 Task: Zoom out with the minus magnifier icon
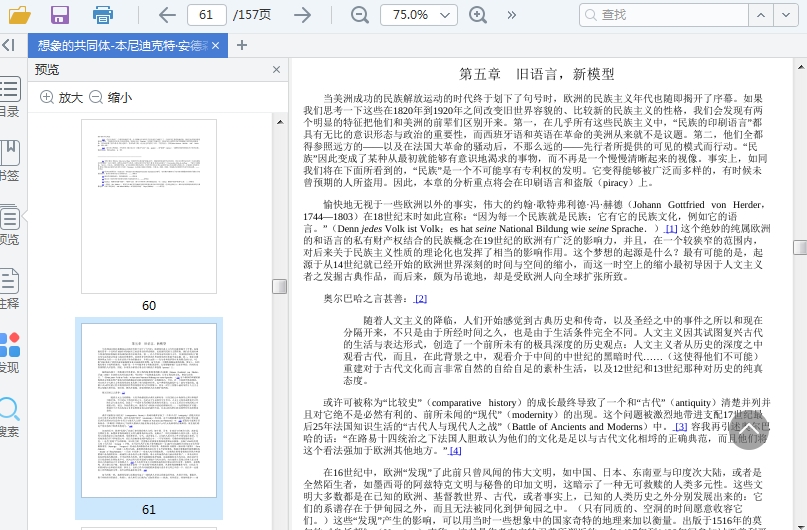[x=359, y=14]
